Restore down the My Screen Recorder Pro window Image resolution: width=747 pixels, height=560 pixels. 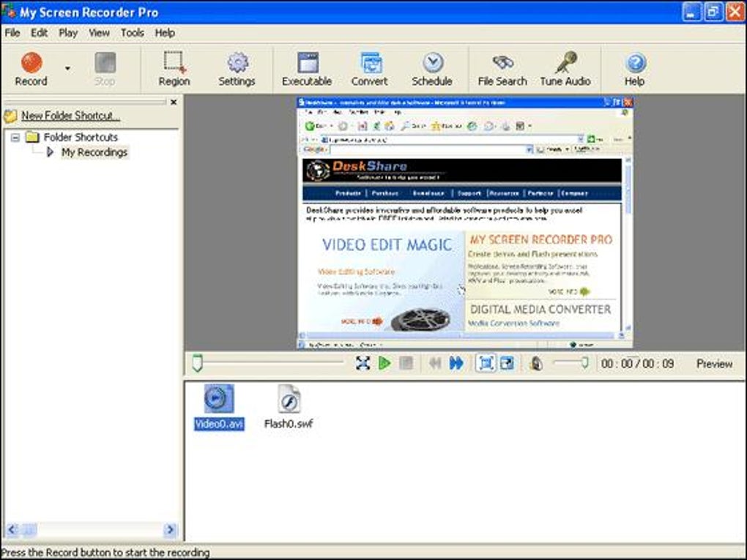tap(713, 12)
